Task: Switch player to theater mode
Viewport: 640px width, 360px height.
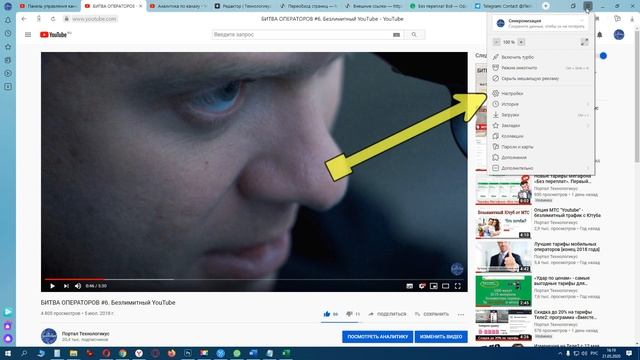Action: (445, 286)
